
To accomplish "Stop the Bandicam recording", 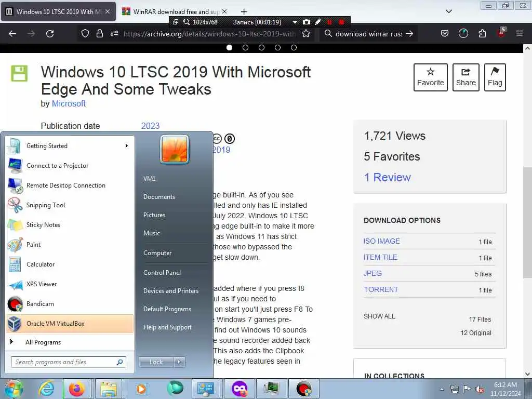I will pyautogui.click(x=342, y=22).
